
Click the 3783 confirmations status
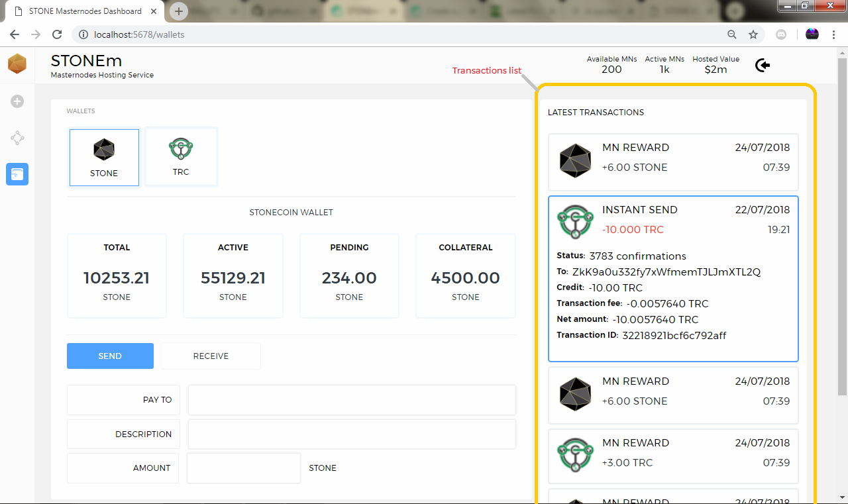point(637,256)
